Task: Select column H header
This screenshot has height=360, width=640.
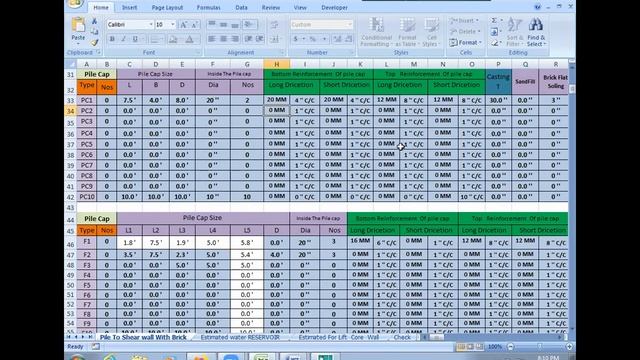Action: 276,64
